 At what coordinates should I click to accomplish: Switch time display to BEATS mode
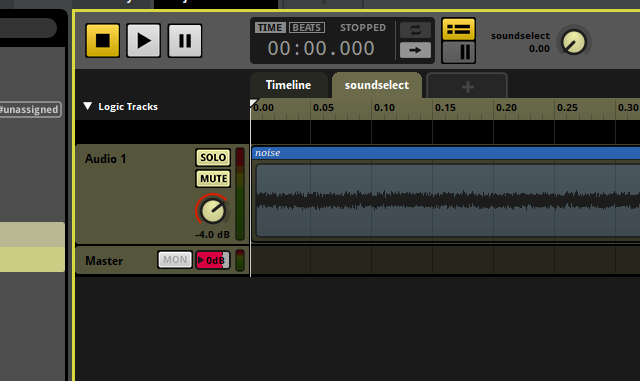[307, 27]
